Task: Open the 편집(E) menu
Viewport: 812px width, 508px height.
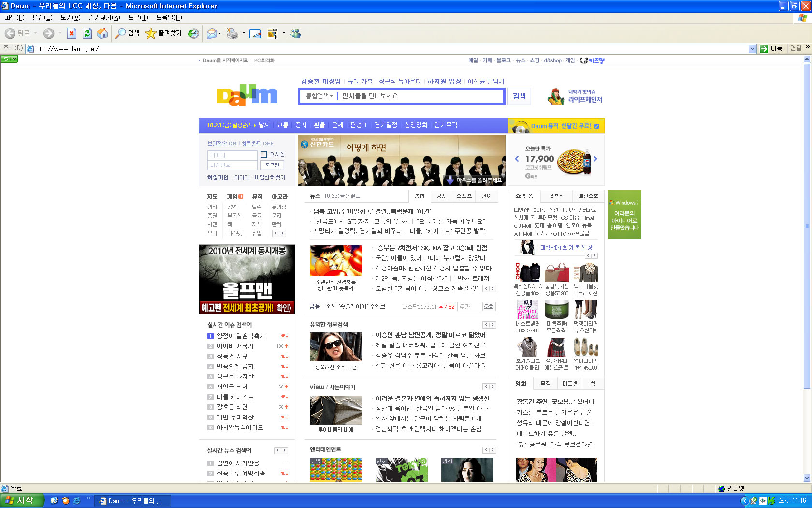Action: (42, 18)
